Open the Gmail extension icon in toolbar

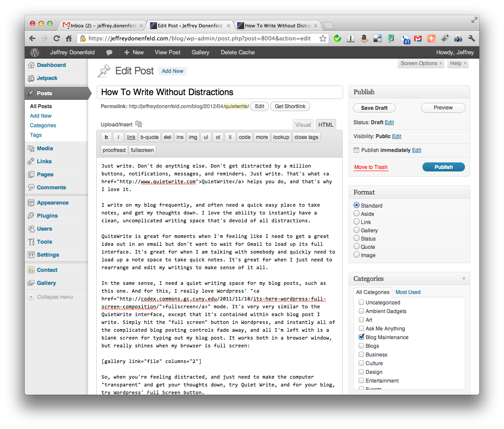[418, 39]
